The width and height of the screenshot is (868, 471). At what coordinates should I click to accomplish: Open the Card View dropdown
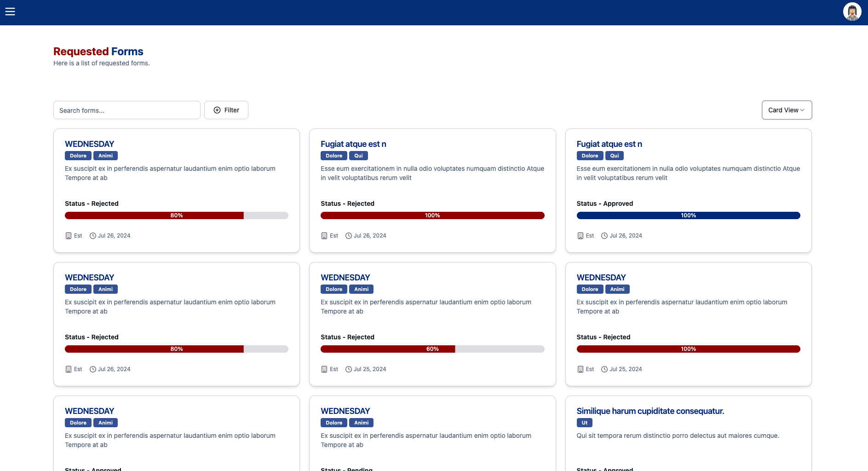(786, 110)
